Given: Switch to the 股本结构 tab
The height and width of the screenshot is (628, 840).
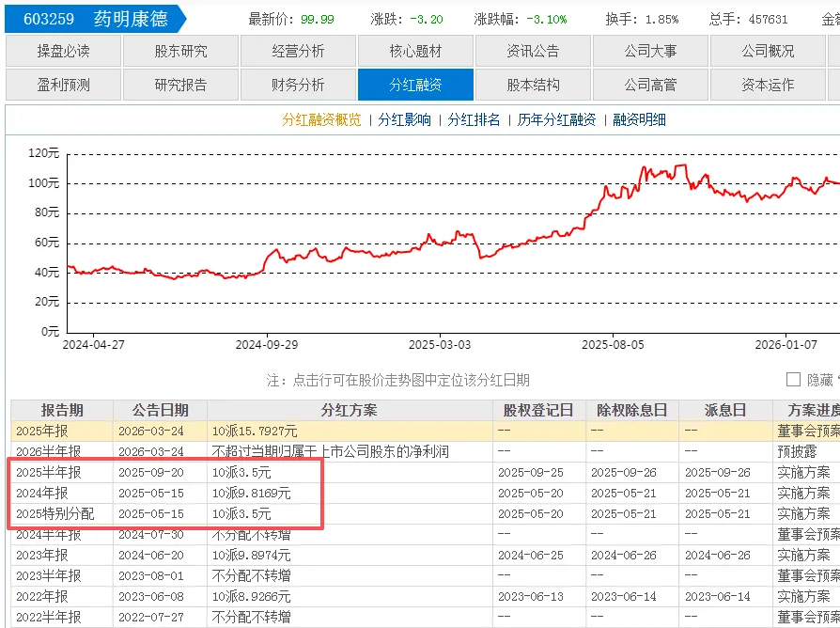Looking at the screenshot, I should pyautogui.click(x=533, y=85).
